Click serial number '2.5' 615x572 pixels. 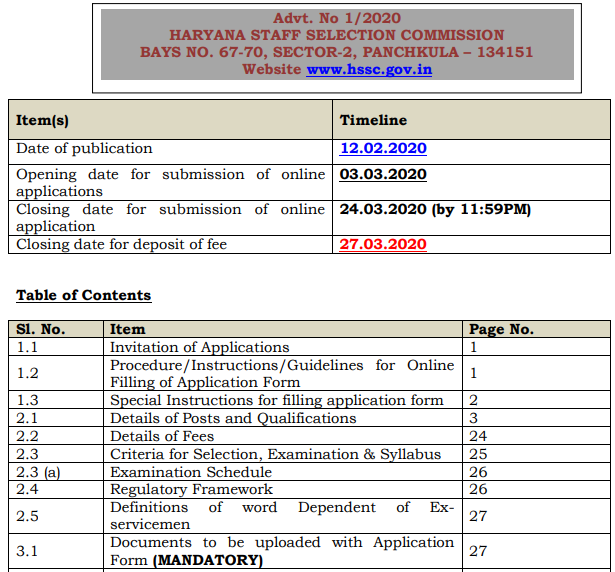(x=27, y=516)
